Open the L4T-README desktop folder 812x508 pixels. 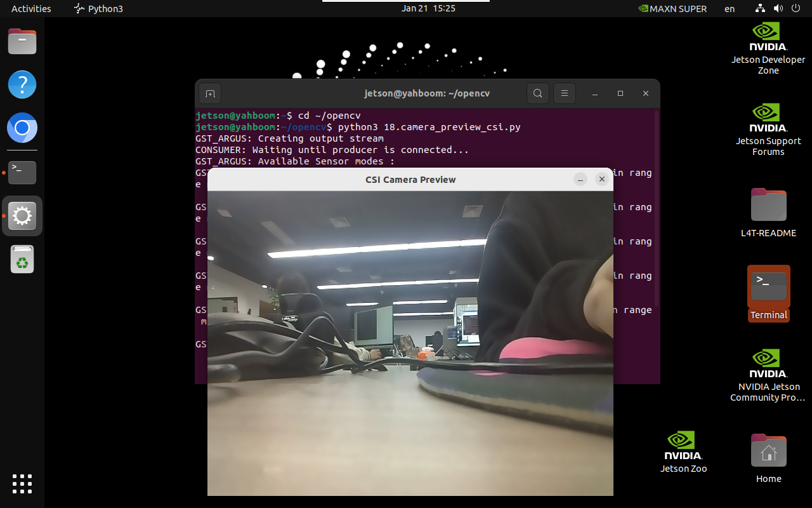click(768, 212)
